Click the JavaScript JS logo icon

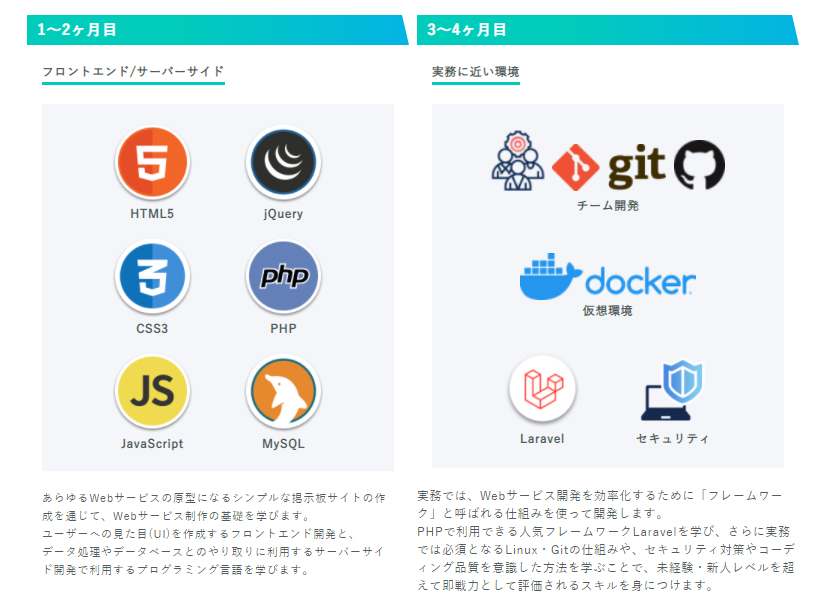tap(152, 391)
